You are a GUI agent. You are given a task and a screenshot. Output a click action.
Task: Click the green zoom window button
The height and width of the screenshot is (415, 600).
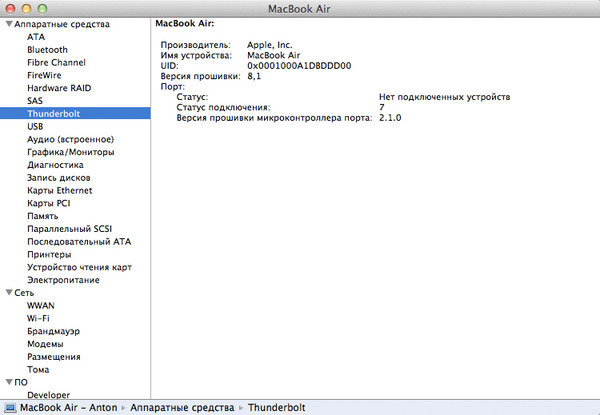tap(42, 8)
